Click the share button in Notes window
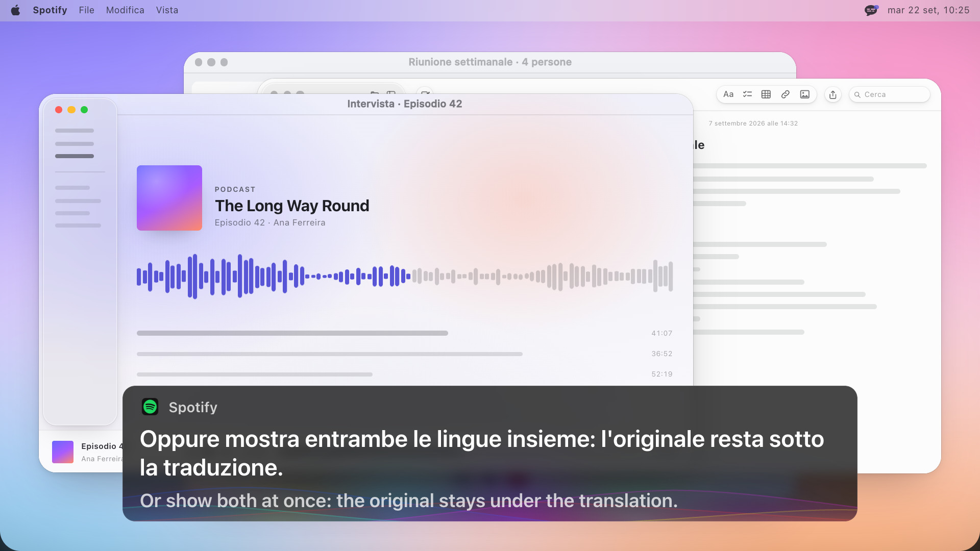The height and width of the screenshot is (551, 980). click(833, 94)
